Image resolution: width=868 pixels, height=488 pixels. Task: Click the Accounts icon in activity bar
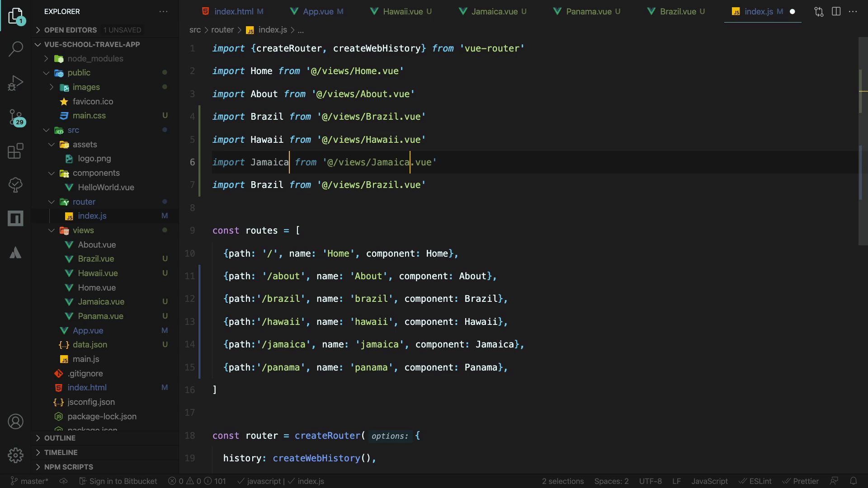15,422
